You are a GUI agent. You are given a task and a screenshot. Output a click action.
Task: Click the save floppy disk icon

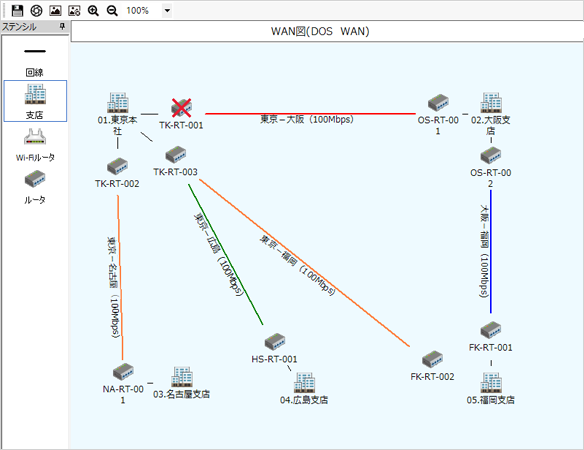point(17,10)
